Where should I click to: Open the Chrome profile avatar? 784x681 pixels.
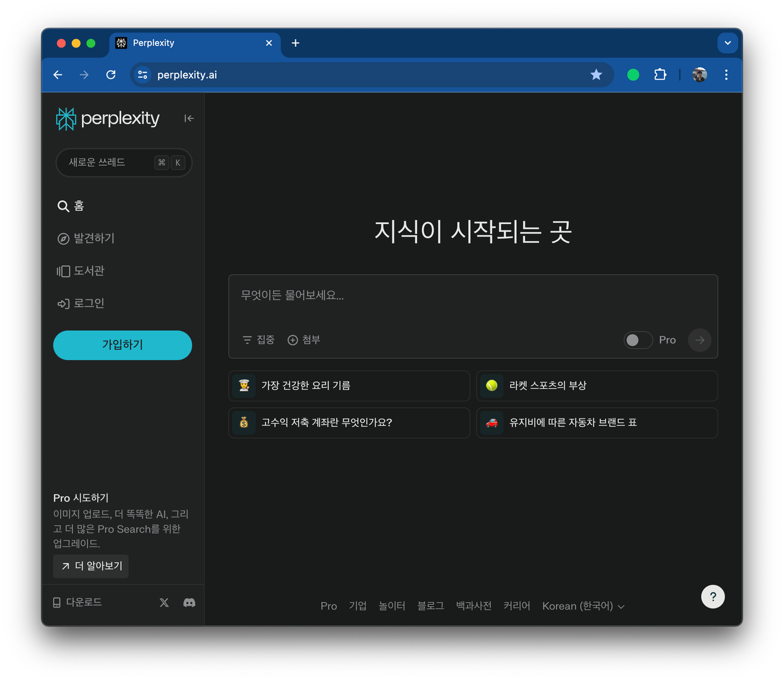click(700, 75)
